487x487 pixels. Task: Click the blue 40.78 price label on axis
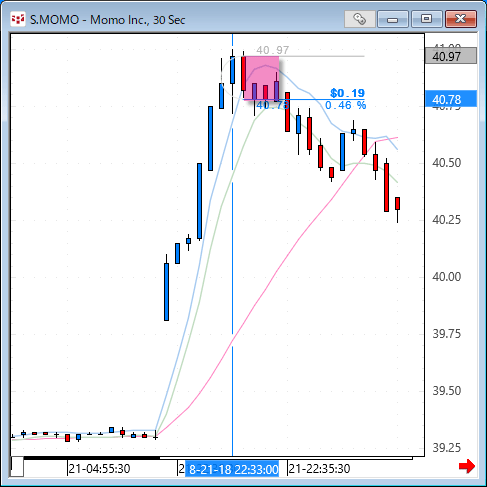point(451,99)
